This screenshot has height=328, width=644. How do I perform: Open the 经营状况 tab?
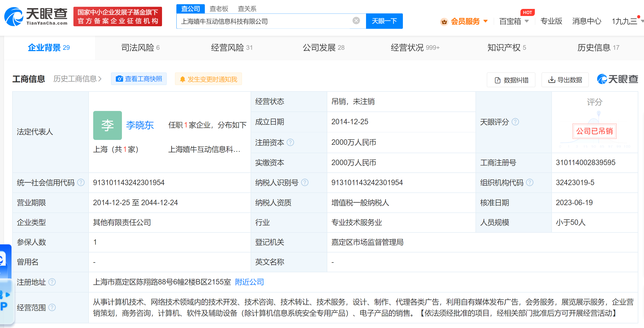(x=415, y=48)
